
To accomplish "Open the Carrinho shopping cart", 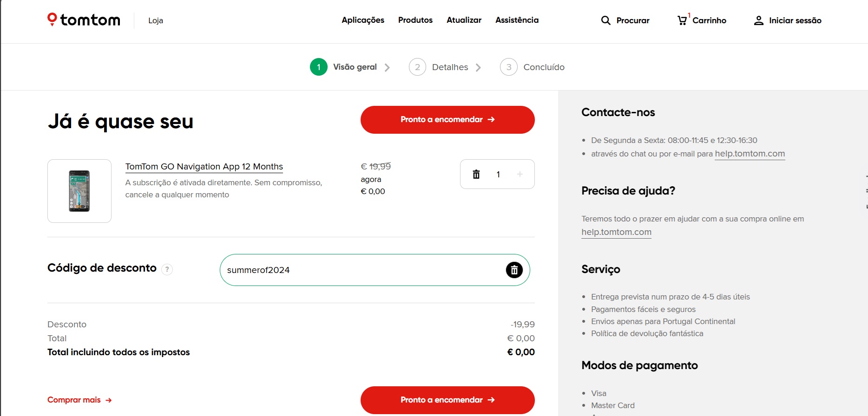I will pos(702,20).
